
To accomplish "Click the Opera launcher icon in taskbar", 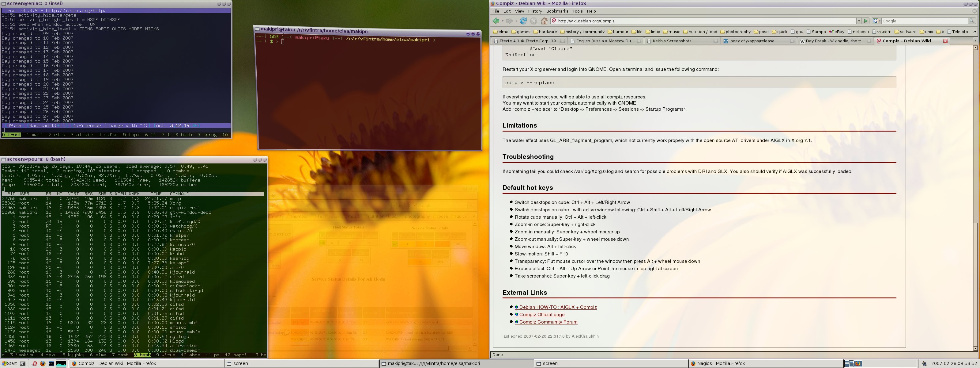I will [35, 363].
